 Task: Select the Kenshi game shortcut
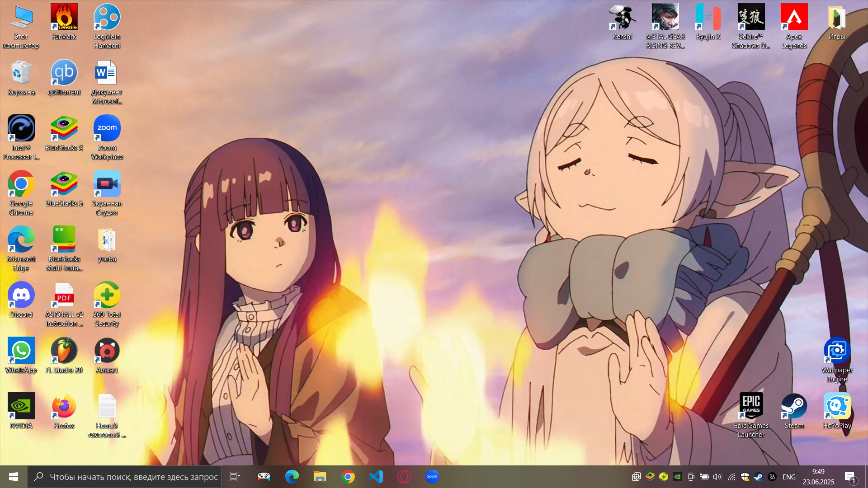click(x=622, y=22)
